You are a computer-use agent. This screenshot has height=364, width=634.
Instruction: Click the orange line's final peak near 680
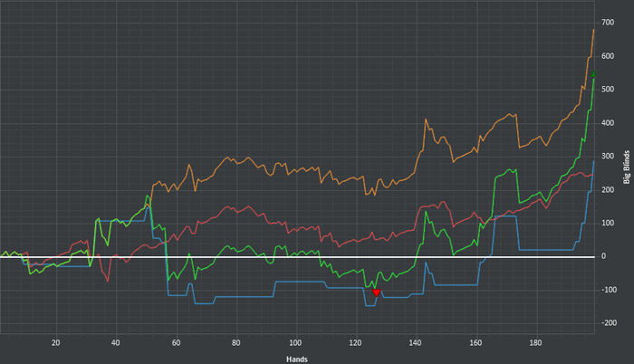[x=593, y=30]
